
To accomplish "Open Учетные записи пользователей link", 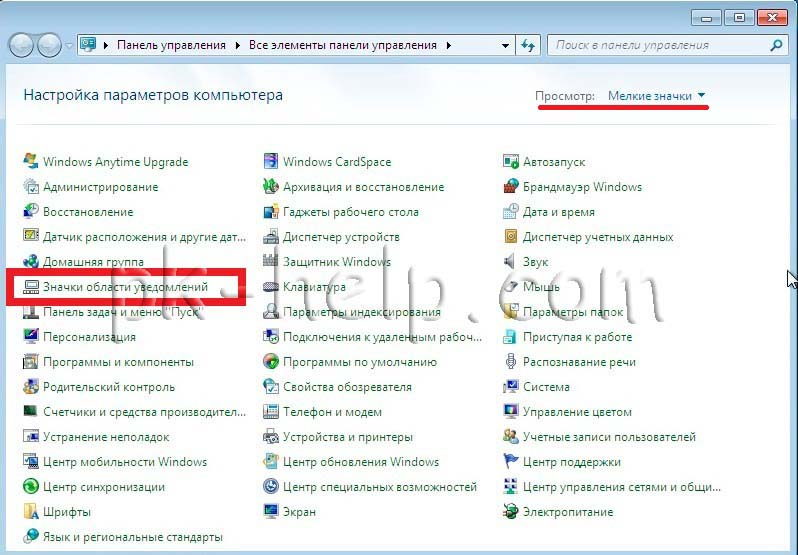I will coord(609,436).
